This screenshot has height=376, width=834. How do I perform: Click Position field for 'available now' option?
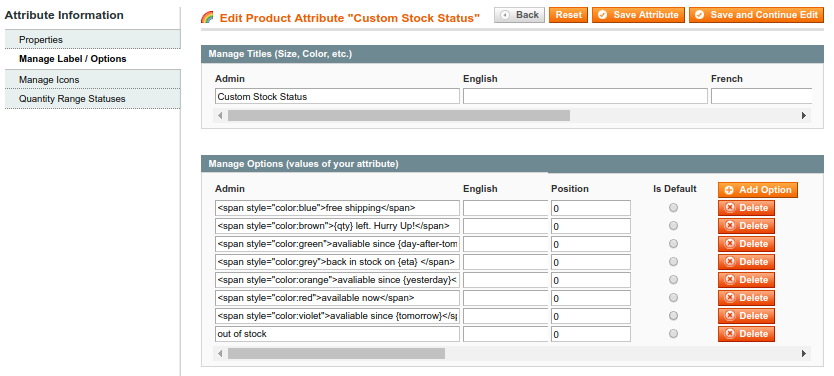click(591, 298)
